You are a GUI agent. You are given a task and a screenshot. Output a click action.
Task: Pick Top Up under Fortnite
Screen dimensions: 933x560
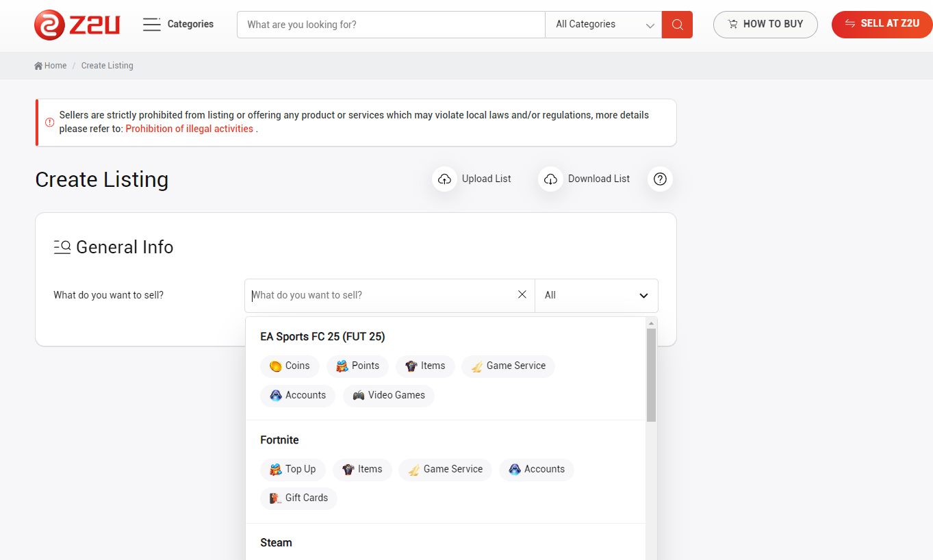[293, 470]
